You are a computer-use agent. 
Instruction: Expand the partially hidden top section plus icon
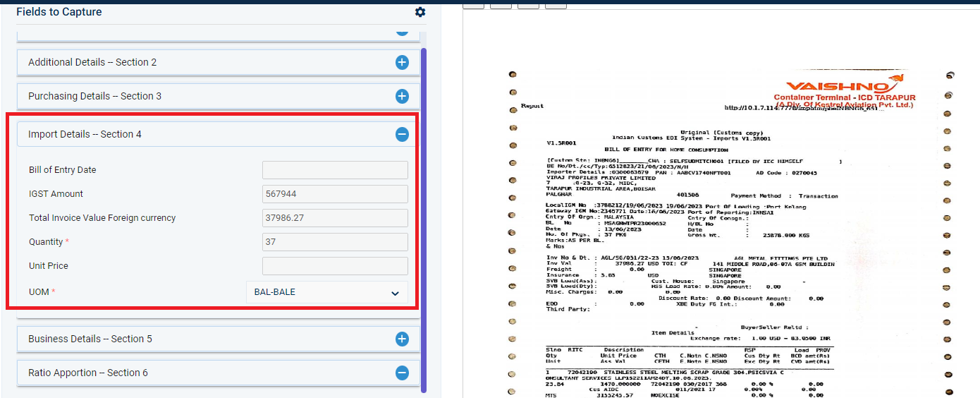pyautogui.click(x=402, y=30)
